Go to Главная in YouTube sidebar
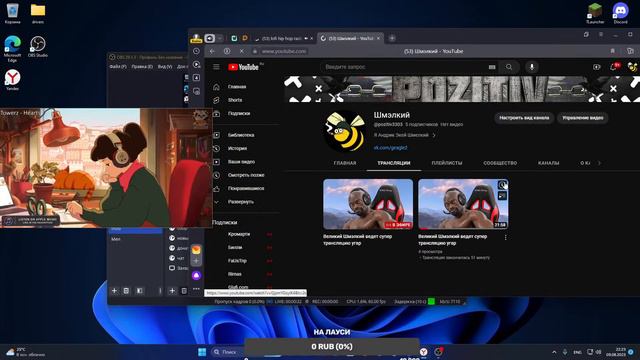 tap(237, 87)
